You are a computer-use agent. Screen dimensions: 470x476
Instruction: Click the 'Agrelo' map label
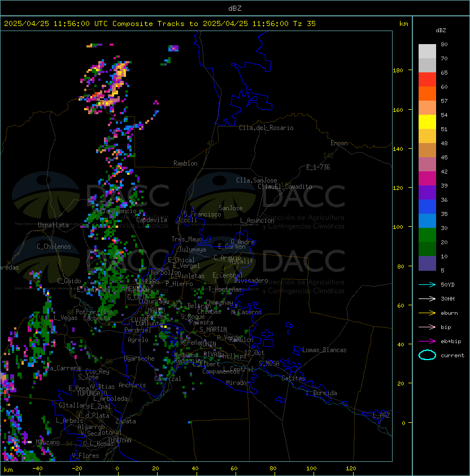point(138,340)
